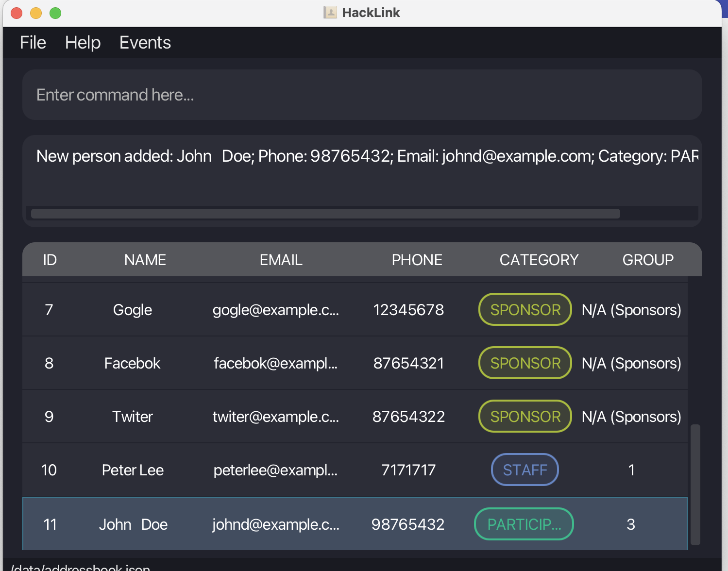The image size is (728, 571).
Task: Click phone number 7171717
Action: (408, 470)
